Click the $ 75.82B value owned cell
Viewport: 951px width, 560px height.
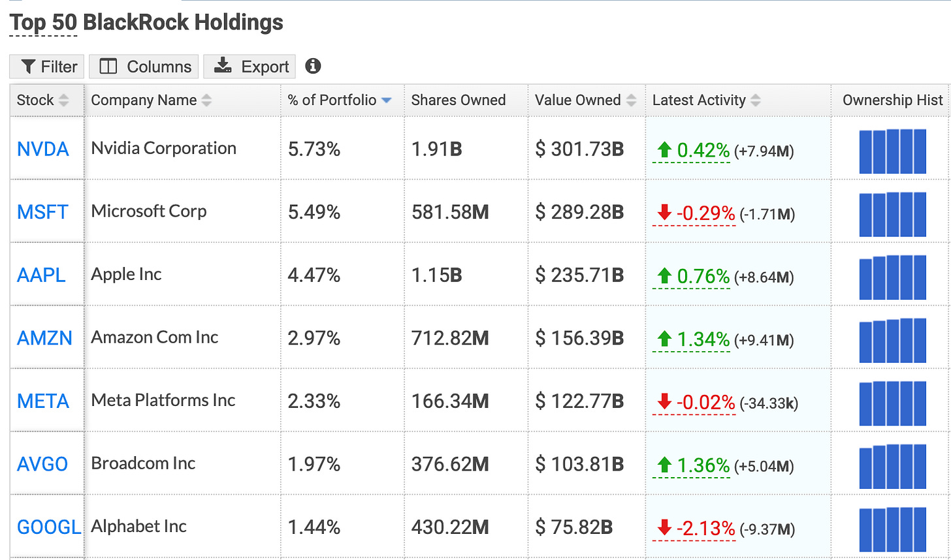[574, 527]
